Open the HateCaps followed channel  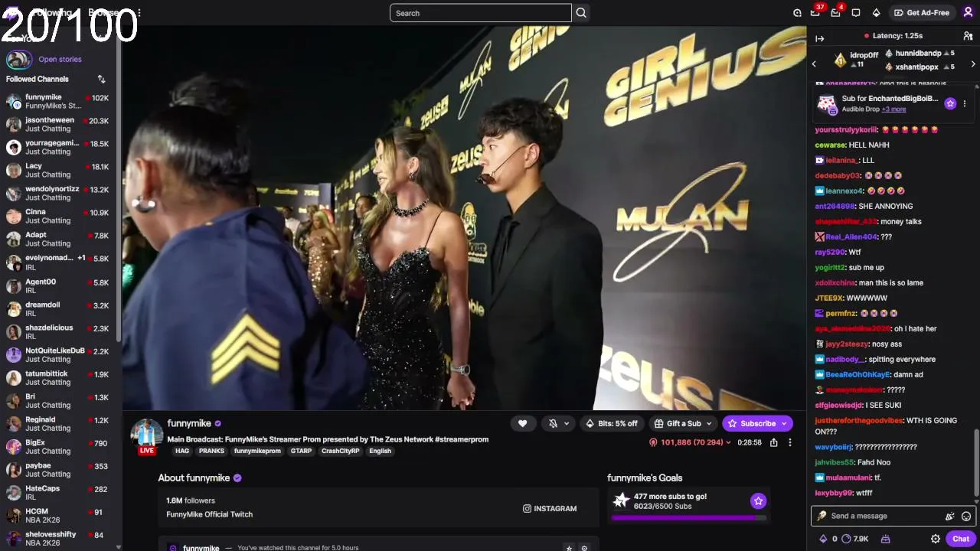click(x=58, y=493)
